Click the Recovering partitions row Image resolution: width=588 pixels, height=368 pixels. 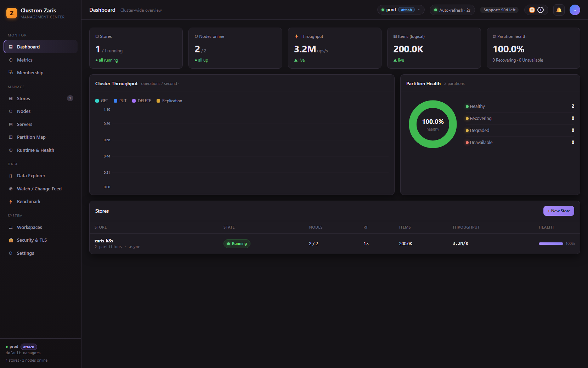click(x=520, y=118)
